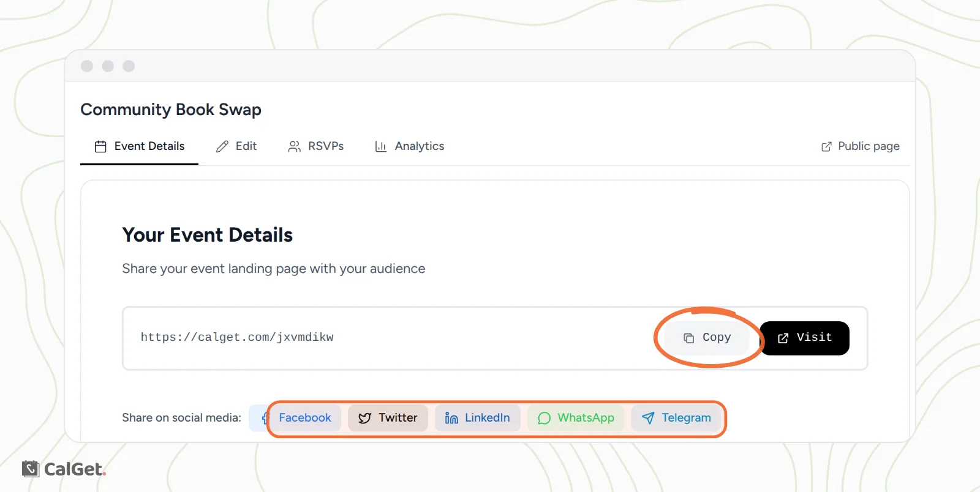Click the WhatsApp chat bubble icon

[x=544, y=419]
